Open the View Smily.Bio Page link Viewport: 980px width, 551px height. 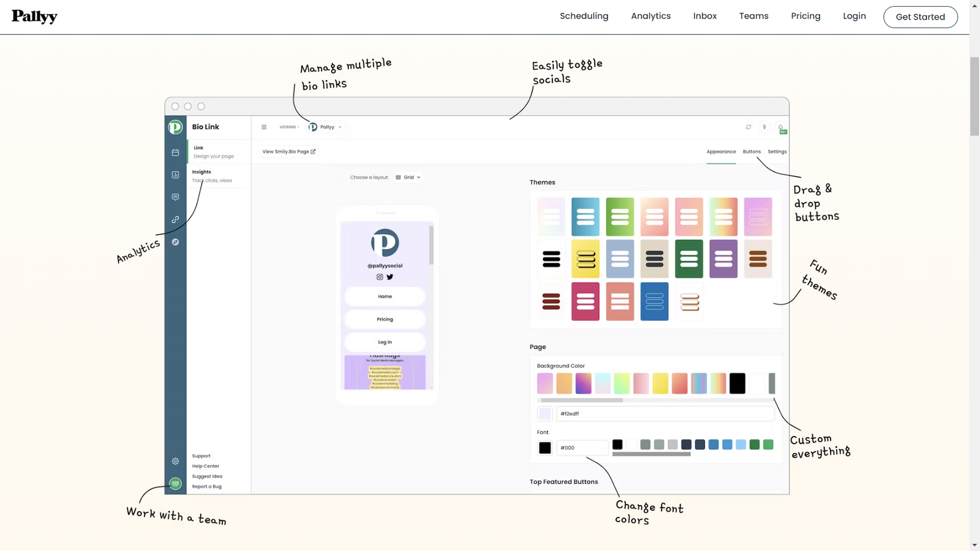click(x=289, y=152)
